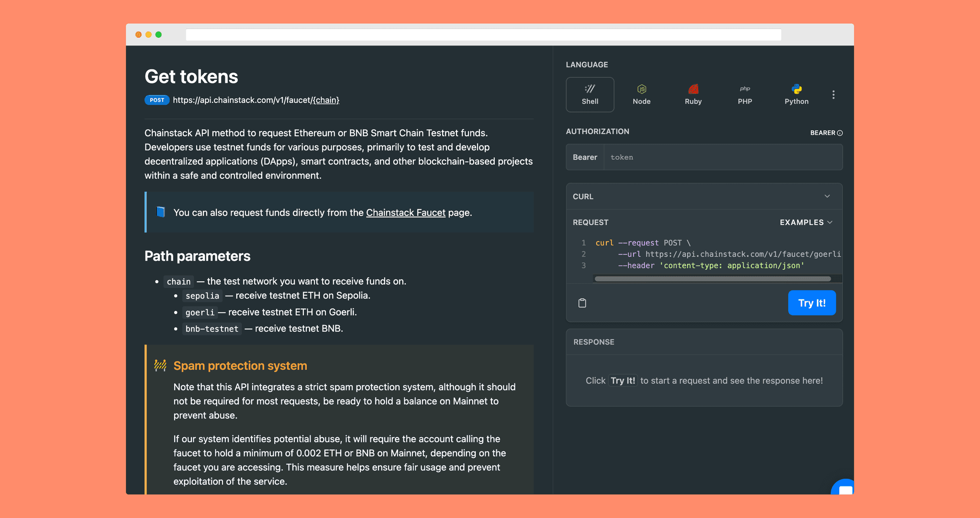Click the curl --request POST line
The image size is (980, 518).
[x=643, y=243]
